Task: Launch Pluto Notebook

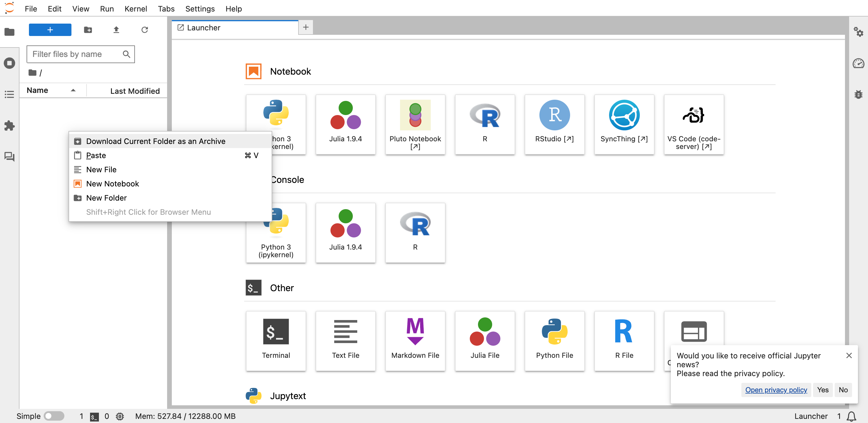Action: pyautogui.click(x=415, y=124)
